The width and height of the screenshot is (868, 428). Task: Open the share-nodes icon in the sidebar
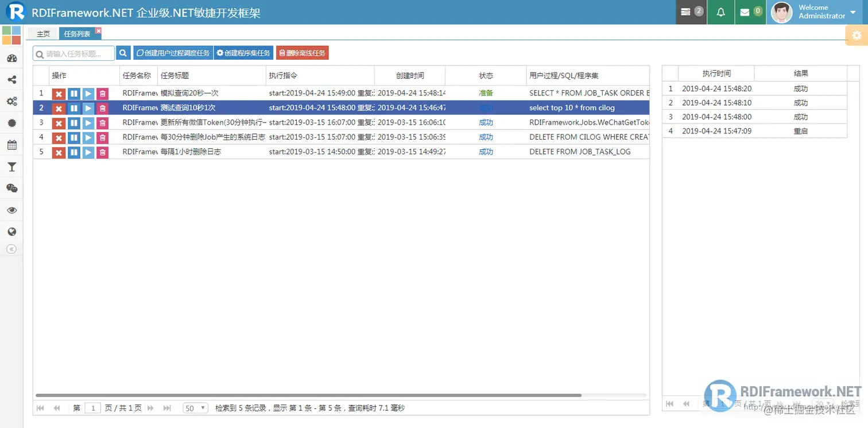click(11, 80)
